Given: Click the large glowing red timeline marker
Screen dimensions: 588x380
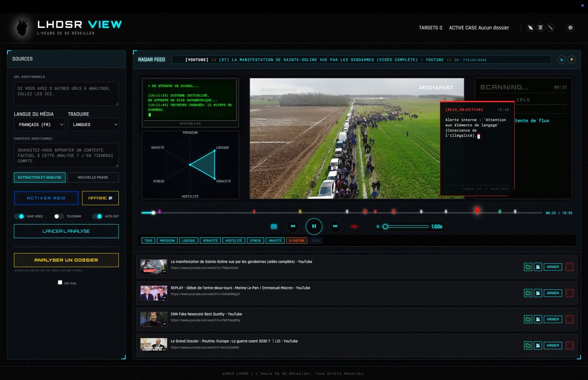Looking at the screenshot, I should pos(477,211).
